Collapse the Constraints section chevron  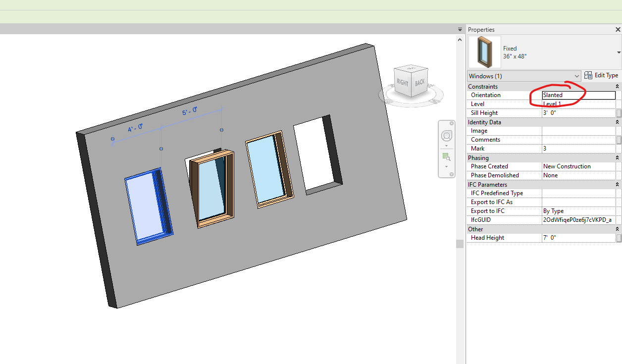(617, 86)
